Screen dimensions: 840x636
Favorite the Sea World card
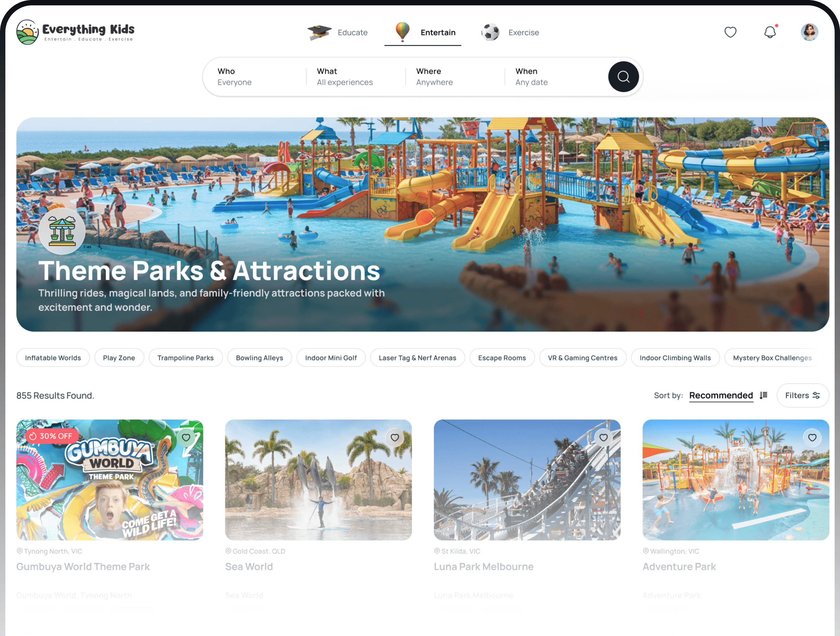pyautogui.click(x=395, y=438)
